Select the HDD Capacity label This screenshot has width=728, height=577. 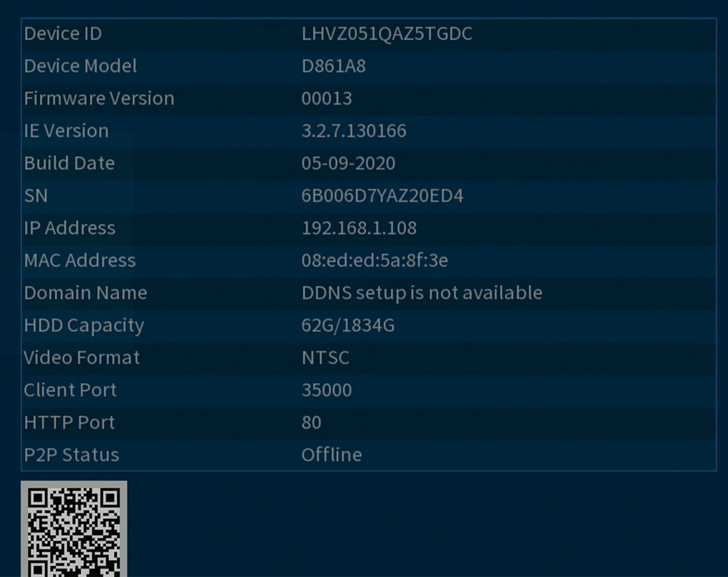(x=84, y=325)
